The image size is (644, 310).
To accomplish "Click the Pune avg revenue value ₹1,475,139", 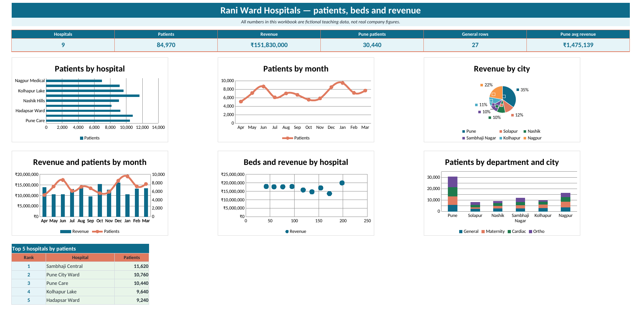I will coord(578,45).
